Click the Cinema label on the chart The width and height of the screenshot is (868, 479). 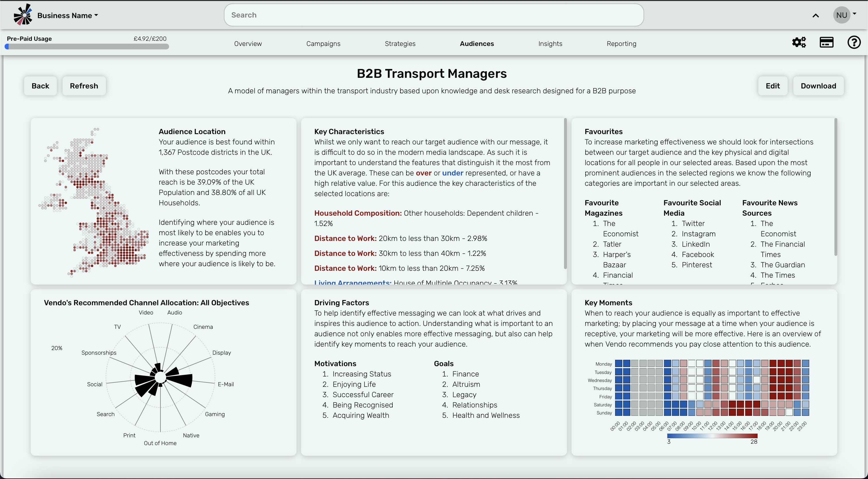[x=203, y=327]
